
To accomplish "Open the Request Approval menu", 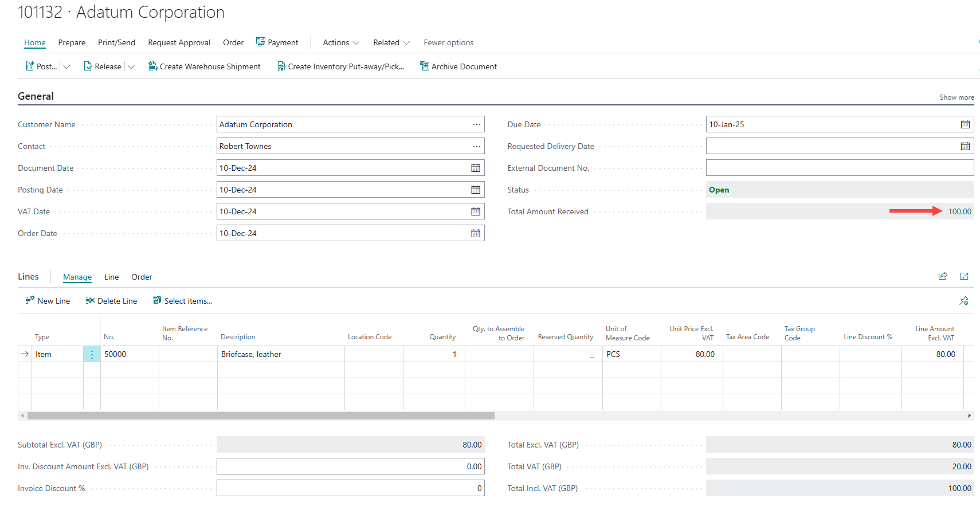I will coord(179,42).
